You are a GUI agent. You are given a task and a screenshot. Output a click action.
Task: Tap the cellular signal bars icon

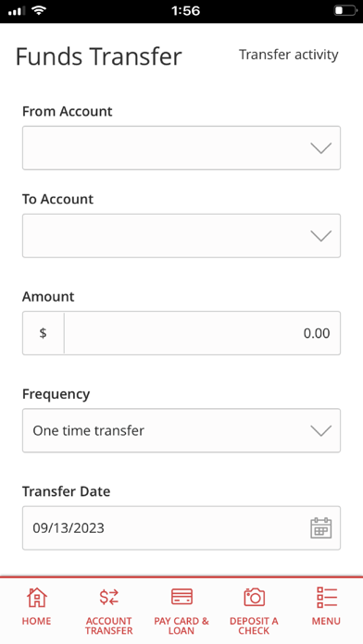pyautogui.click(x=17, y=11)
